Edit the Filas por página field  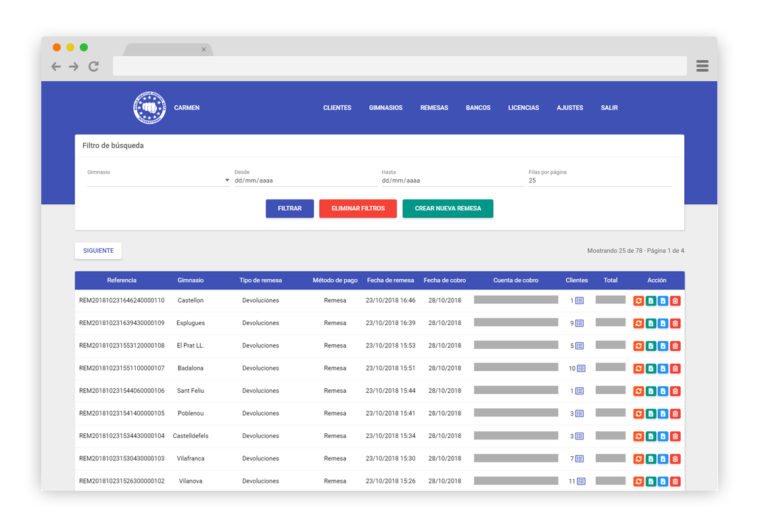600,180
